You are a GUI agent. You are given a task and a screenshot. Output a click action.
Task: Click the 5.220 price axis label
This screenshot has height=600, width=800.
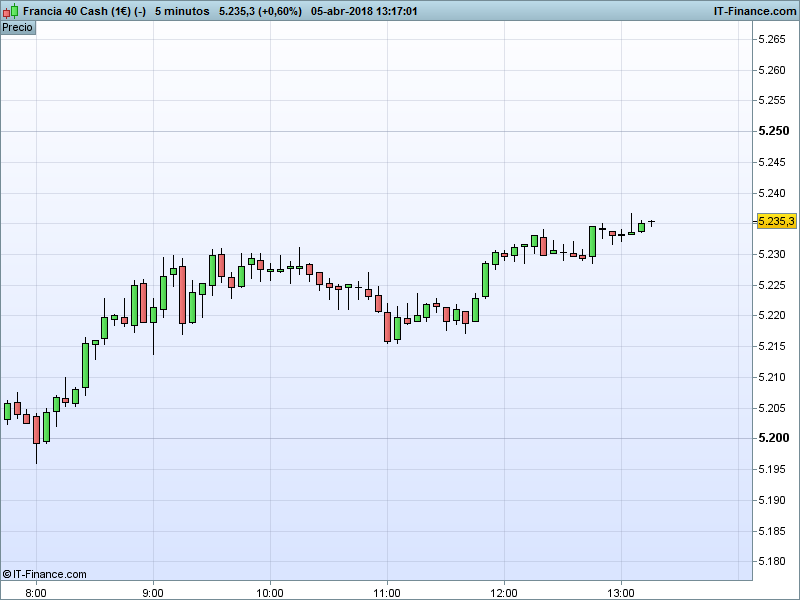(x=772, y=315)
